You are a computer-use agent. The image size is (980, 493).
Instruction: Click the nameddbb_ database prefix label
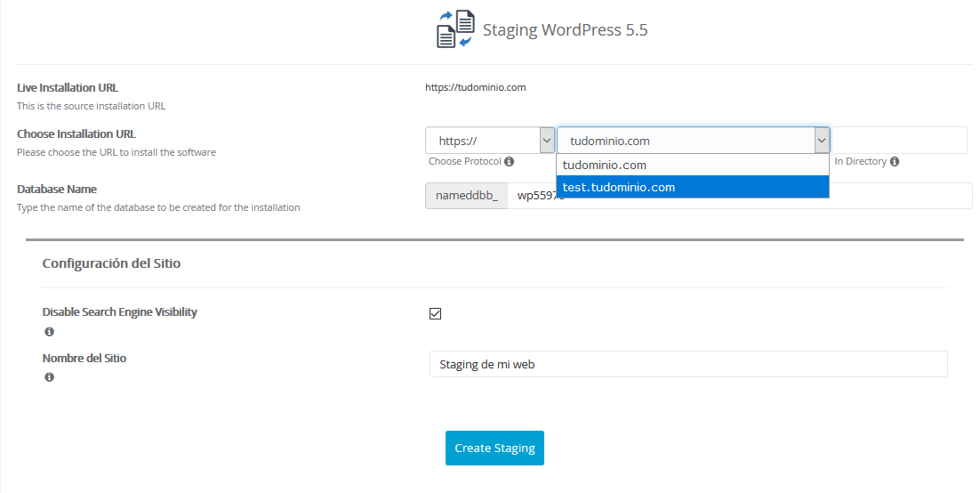[467, 196]
